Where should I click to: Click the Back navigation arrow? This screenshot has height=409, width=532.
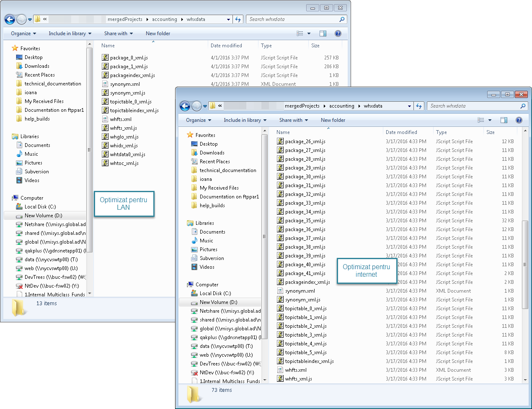pos(185,106)
